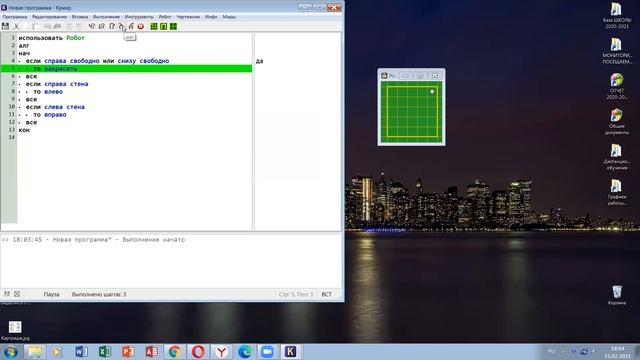Image resolution: width=640 pixels, height=360 pixels.
Task: Run the program with the first execution icon
Action: 92,26
